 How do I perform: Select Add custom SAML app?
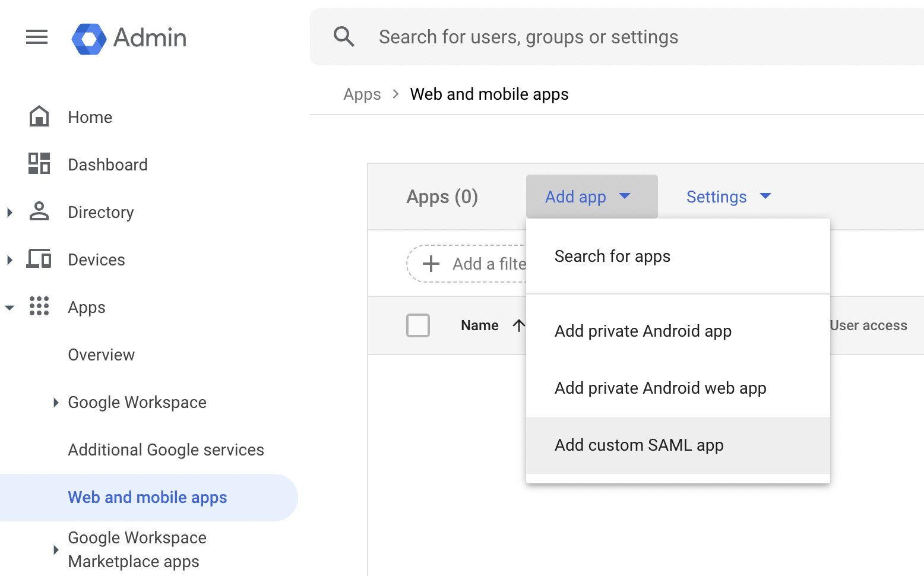point(639,445)
